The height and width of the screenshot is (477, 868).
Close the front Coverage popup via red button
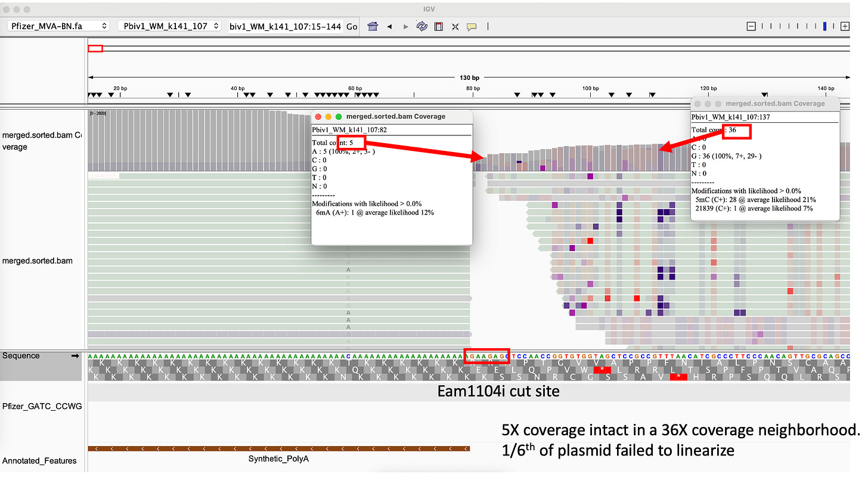pyautogui.click(x=318, y=117)
